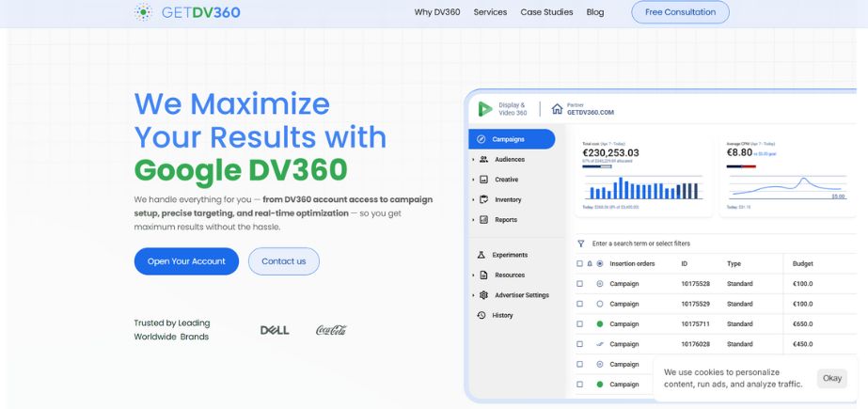Click the Advertiser Settings gear icon
The width and height of the screenshot is (868, 409).
tap(483, 295)
